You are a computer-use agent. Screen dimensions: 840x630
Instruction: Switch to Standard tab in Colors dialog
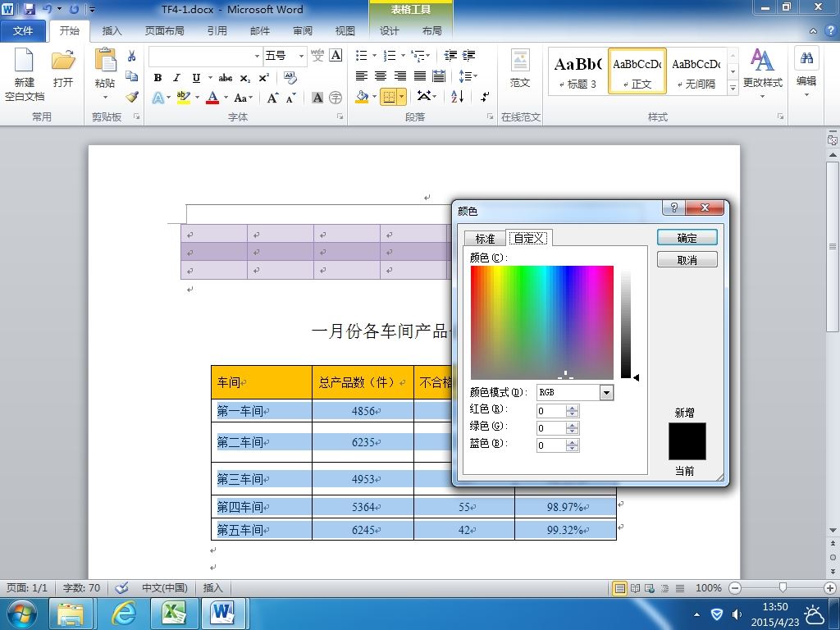485,239
